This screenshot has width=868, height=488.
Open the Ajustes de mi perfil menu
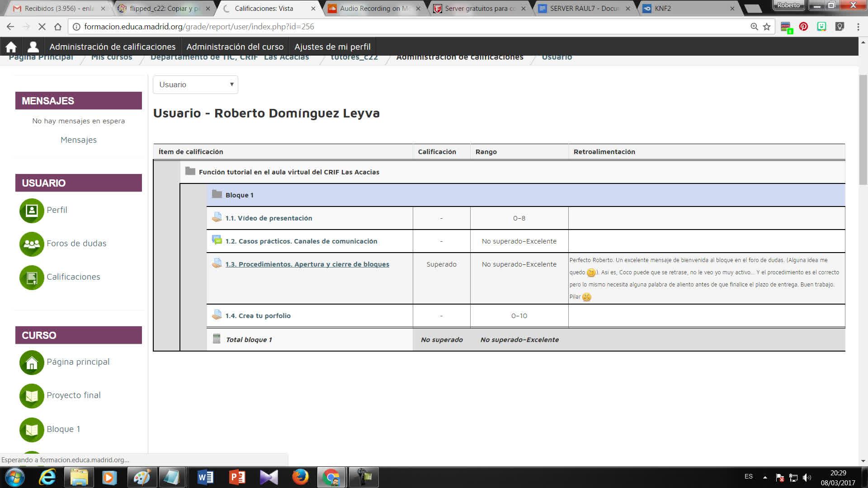point(332,47)
